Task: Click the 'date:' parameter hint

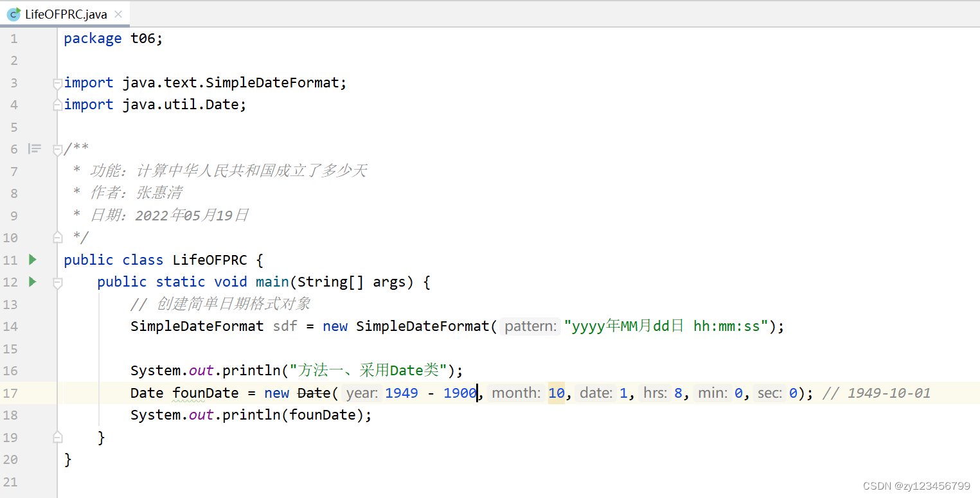Action: tap(597, 393)
